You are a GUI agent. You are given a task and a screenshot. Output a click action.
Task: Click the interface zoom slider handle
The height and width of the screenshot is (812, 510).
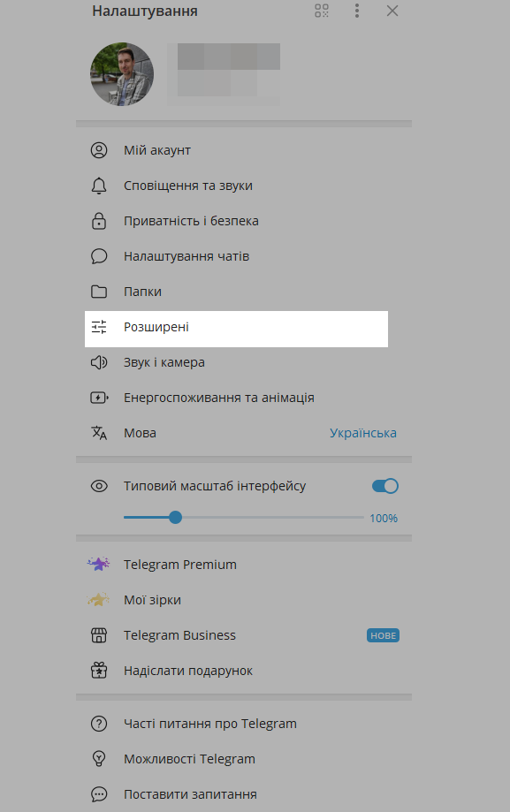(175, 518)
